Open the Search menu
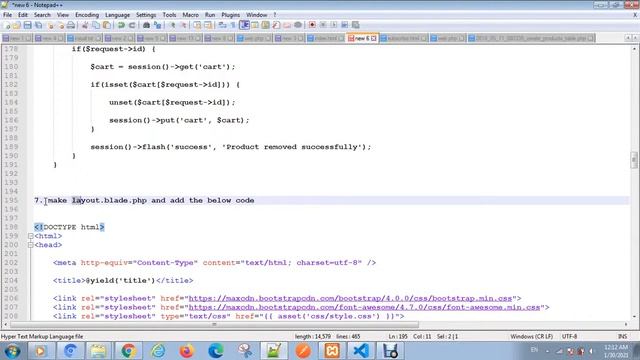This screenshot has width=640, height=360. (42, 15)
